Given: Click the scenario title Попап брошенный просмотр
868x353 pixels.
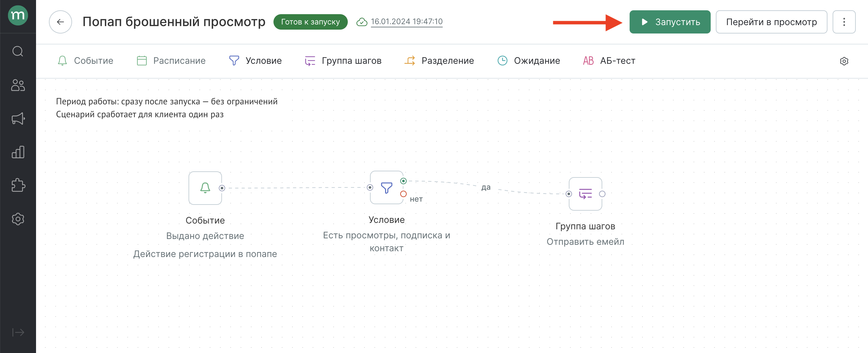Looking at the screenshot, I should (x=174, y=22).
